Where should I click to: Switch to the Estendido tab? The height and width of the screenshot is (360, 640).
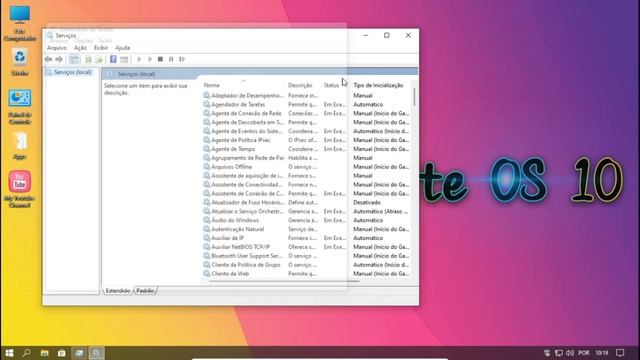pyautogui.click(x=118, y=291)
